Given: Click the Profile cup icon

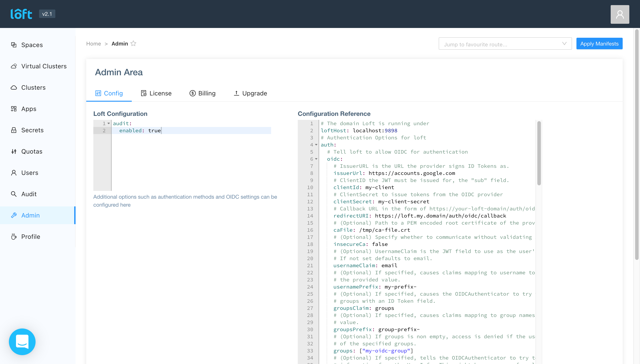Looking at the screenshot, I should point(14,237).
